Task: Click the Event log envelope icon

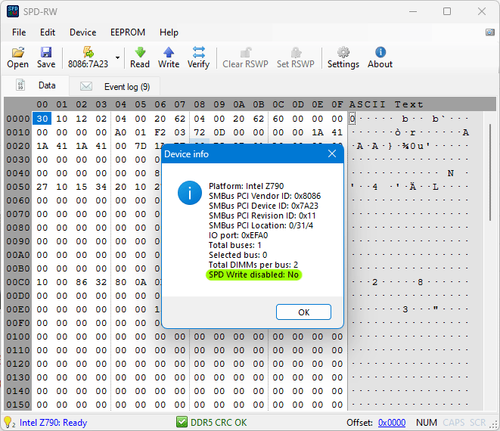Action: tap(86, 86)
